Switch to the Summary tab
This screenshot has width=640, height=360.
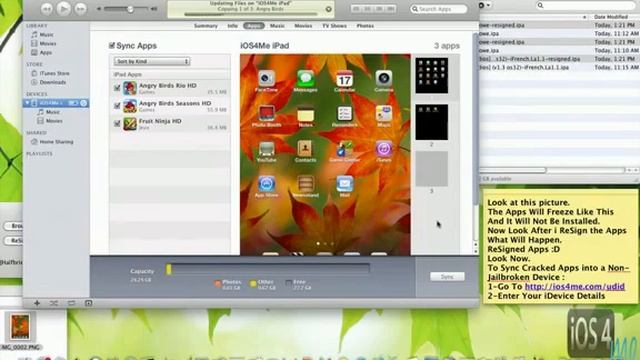[x=206, y=26]
